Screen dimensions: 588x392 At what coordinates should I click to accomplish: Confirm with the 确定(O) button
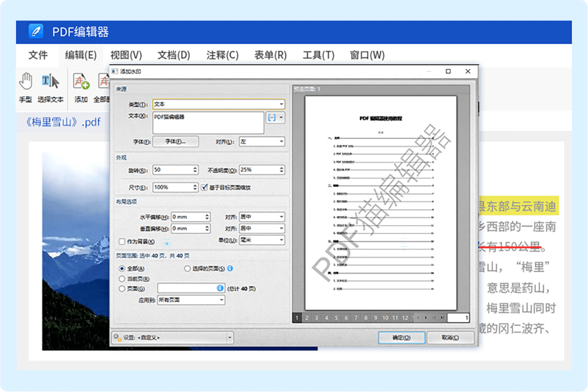tap(401, 338)
